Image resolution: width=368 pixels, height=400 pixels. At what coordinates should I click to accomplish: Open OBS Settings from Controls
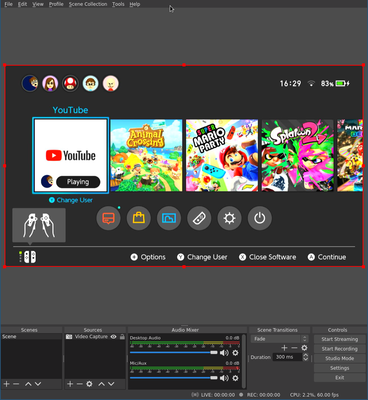pos(339,368)
